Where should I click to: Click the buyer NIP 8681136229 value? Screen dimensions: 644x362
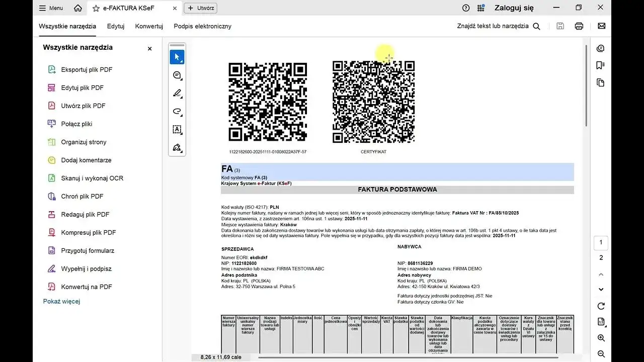(x=420, y=263)
